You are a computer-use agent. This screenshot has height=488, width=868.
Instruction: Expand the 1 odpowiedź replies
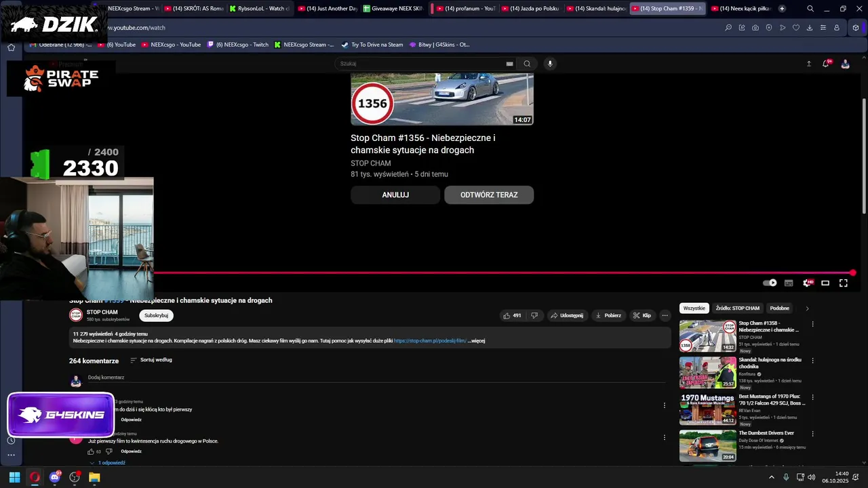(107, 462)
